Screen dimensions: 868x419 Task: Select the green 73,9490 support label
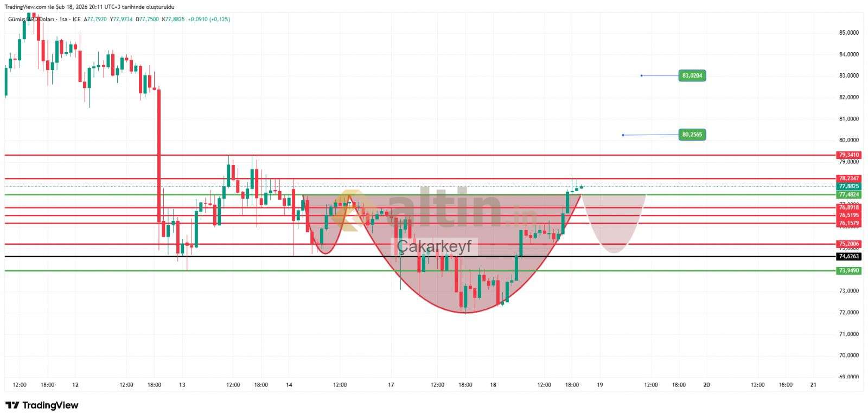tap(849, 271)
